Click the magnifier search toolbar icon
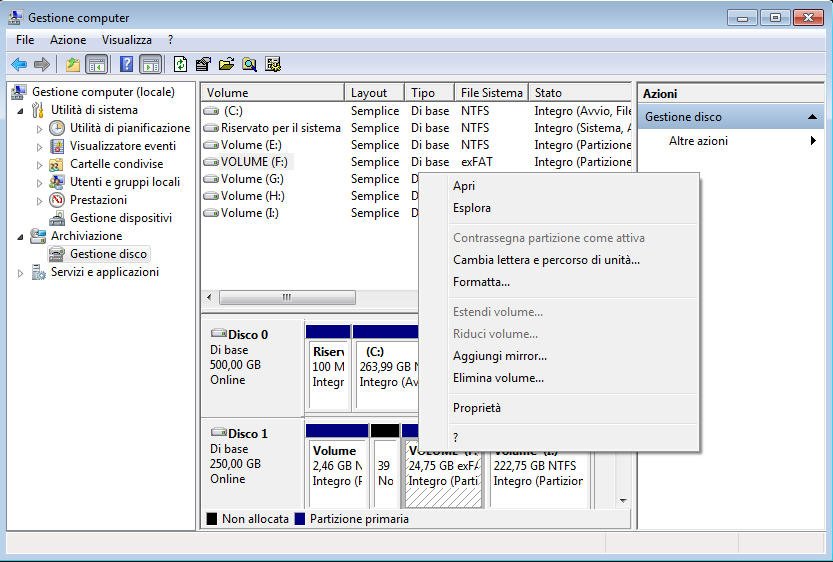Image resolution: width=833 pixels, height=562 pixels. 250,65
